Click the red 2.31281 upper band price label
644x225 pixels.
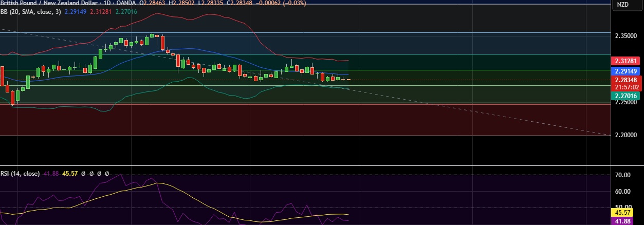[624, 61]
